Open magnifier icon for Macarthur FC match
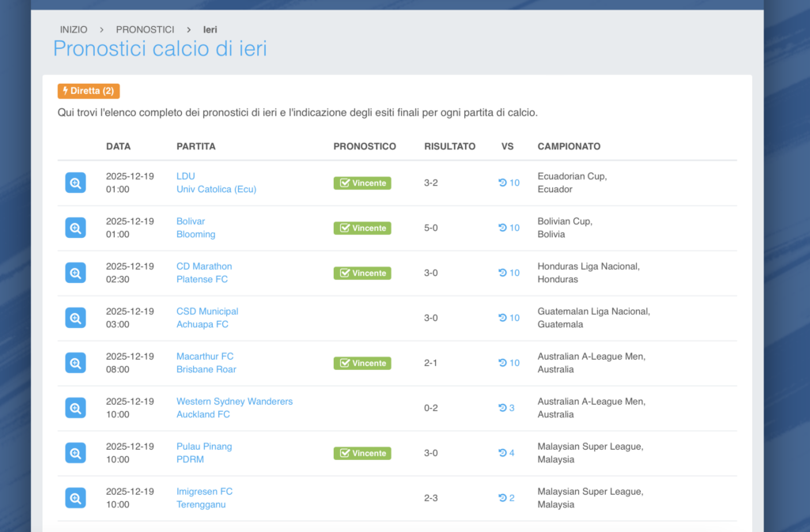The image size is (810, 532). [75, 363]
